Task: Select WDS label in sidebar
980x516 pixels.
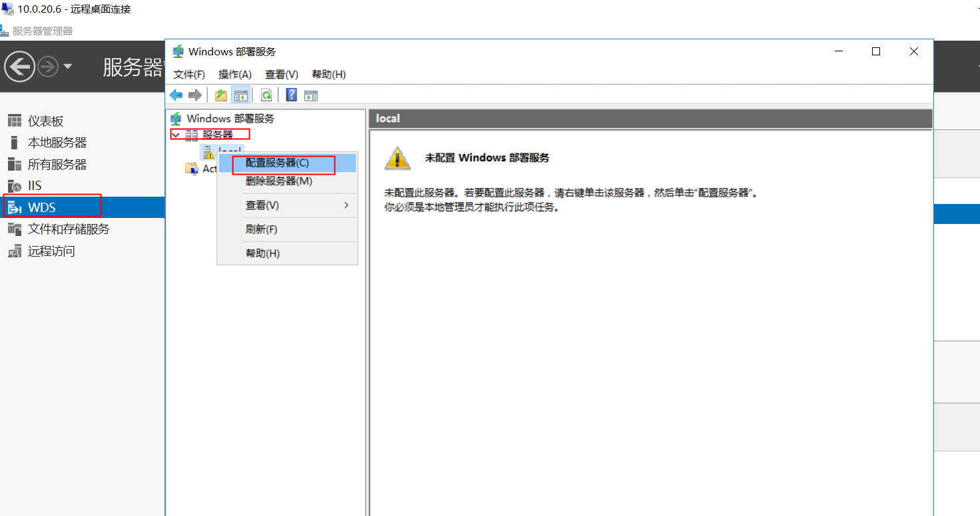Action: point(42,208)
